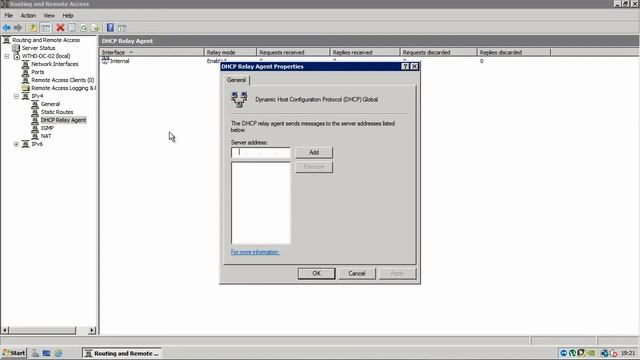Launch the PowerShell quick launch icon
Image resolution: width=640 pixels, height=360 pixels.
tap(47, 353)
